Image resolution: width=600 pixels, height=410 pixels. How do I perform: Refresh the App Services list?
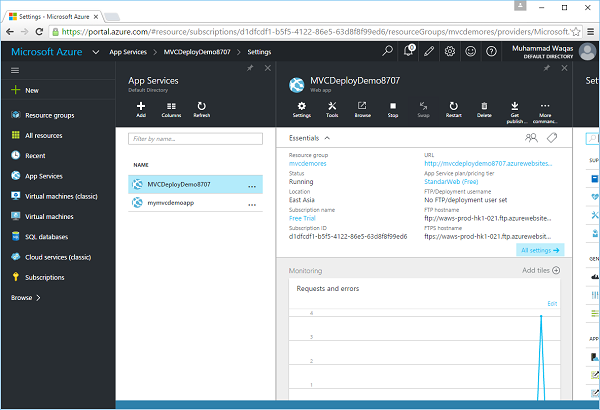202,106
